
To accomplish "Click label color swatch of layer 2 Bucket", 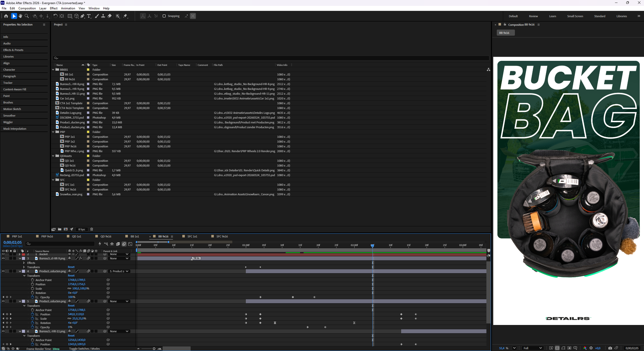I will (23, 254).
